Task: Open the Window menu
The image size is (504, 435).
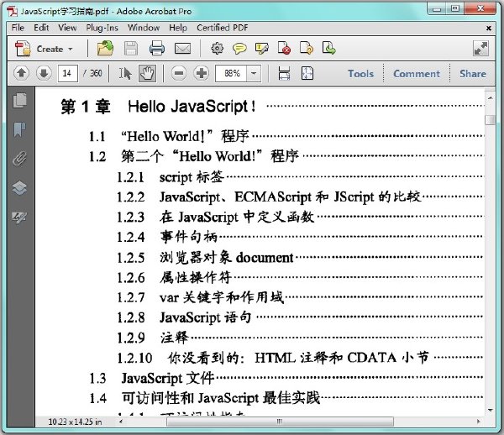Action: (x=144, y=28)
